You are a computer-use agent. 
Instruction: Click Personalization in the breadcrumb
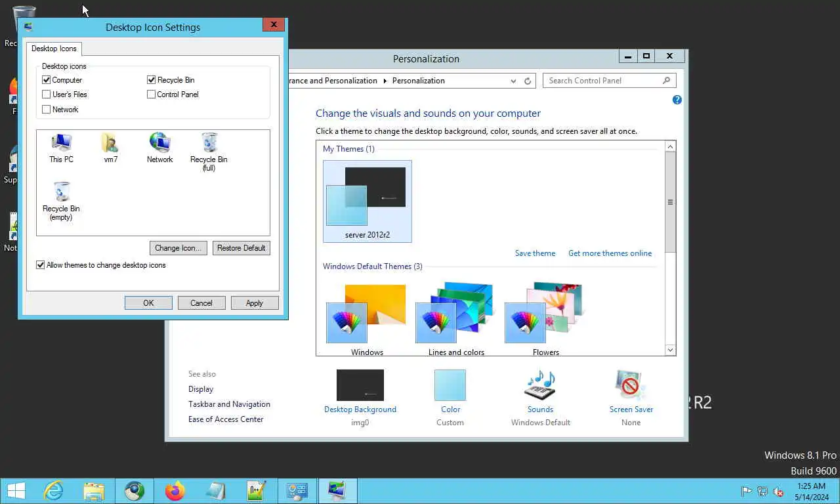pos(418,81)
